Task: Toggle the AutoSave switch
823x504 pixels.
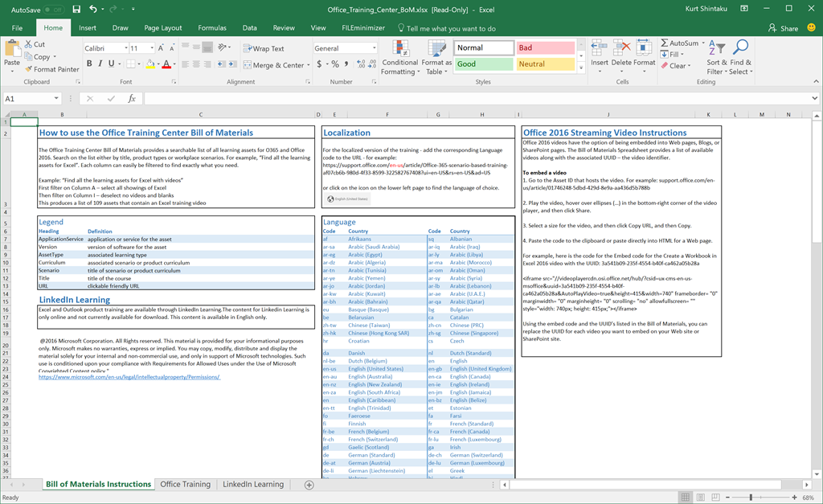Action: 54,9
